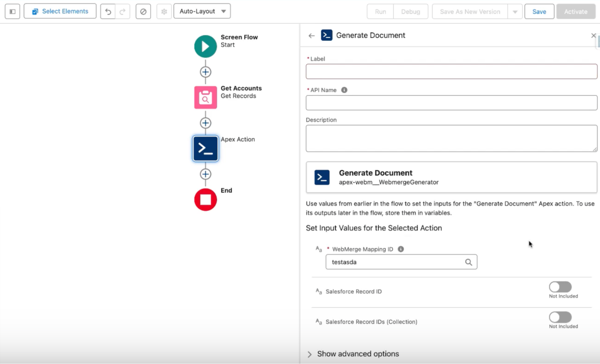600x364 pixels.
Task: Click the redo arrow icon
Action: coord(122,11)
